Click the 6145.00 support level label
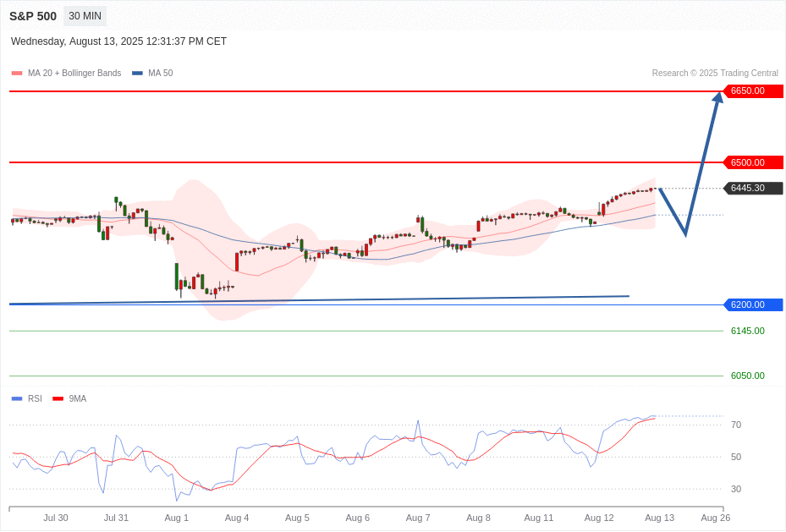This screenshot has height=532, width=786. coord(747,331)
